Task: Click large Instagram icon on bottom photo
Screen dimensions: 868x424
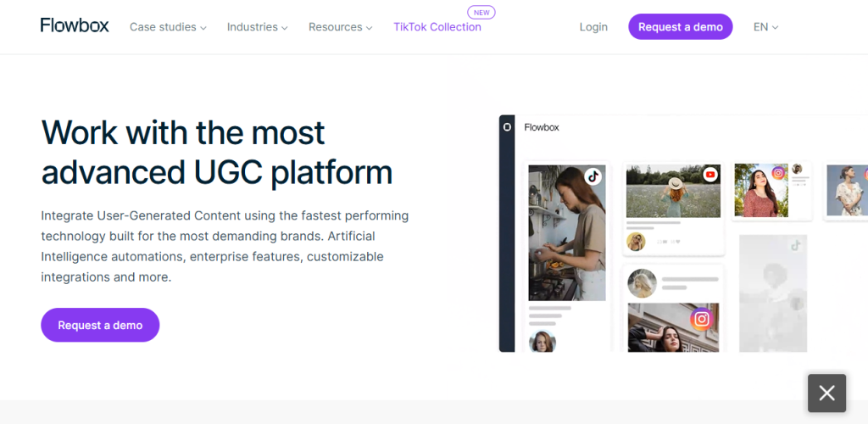Action: pyautogui.click(x=702, y=319)
